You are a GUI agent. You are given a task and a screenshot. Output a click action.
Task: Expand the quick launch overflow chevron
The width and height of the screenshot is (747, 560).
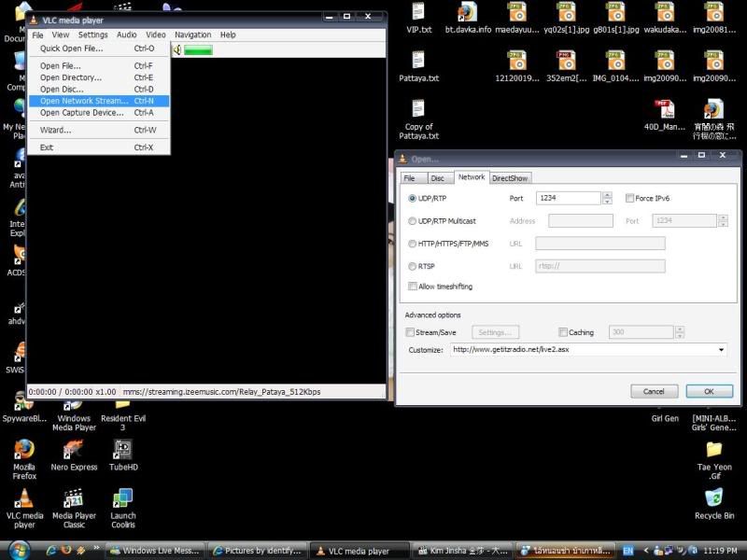tap(96, 548)
